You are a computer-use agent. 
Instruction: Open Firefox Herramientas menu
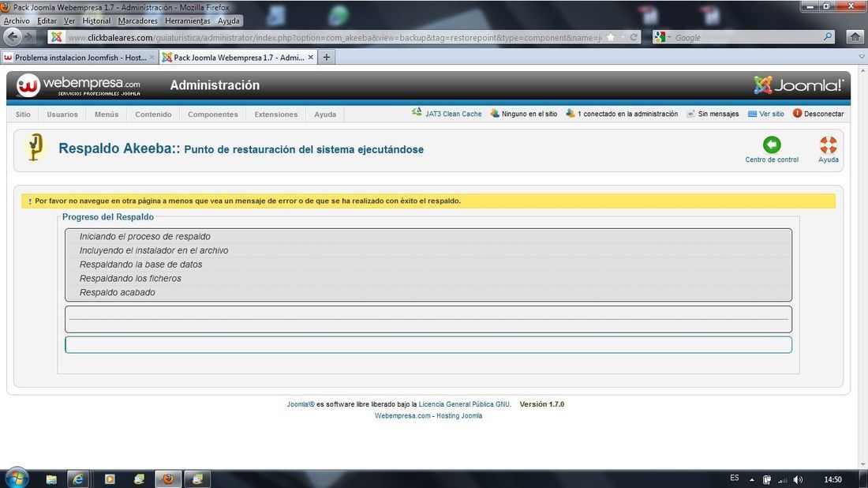(x=188, y=21)
